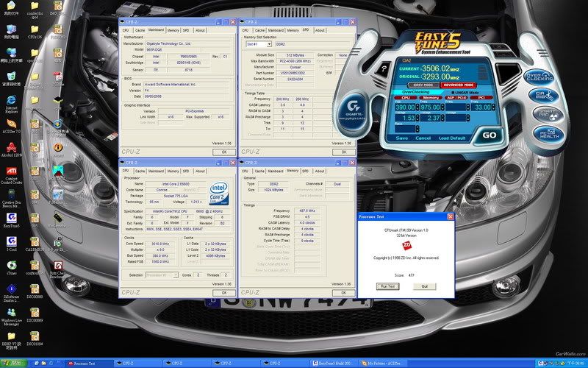Open the Mainboard tab in bottom-left CPU-Z window
This screenshot has width=588, height=368.
tap(156, 171)
